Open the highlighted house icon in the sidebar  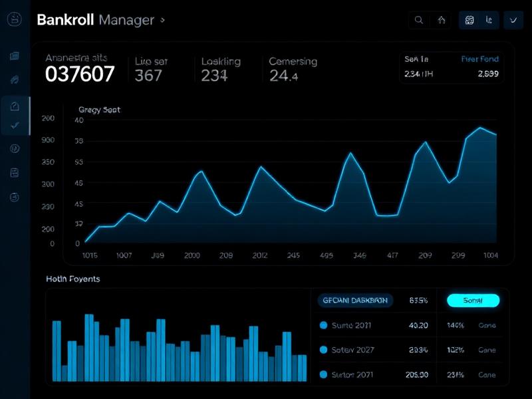[14, 106]
